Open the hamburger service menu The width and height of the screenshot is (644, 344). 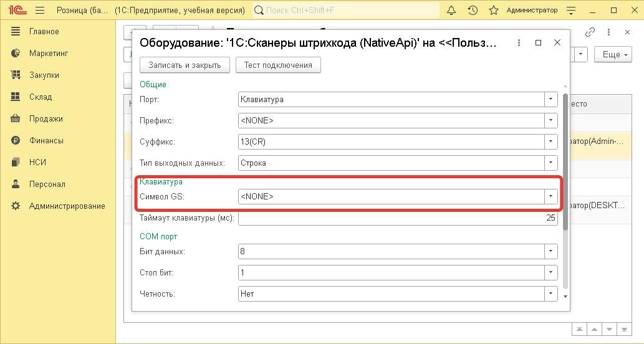[x=40, y=10]
